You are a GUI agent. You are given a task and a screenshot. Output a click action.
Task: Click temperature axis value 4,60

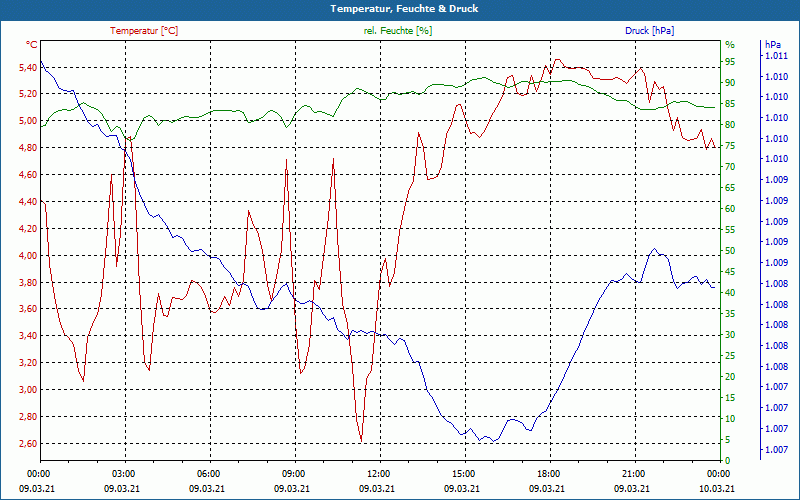[x=28, y=175]
